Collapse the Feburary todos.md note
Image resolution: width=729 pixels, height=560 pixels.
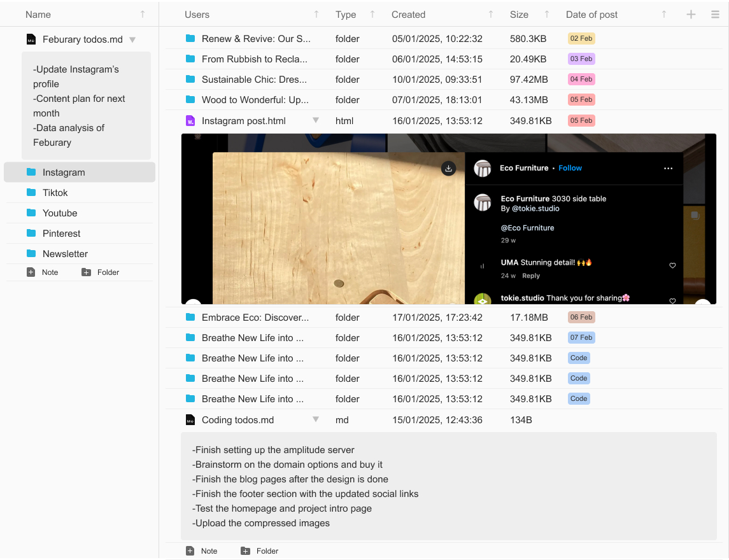coord(132,40)
